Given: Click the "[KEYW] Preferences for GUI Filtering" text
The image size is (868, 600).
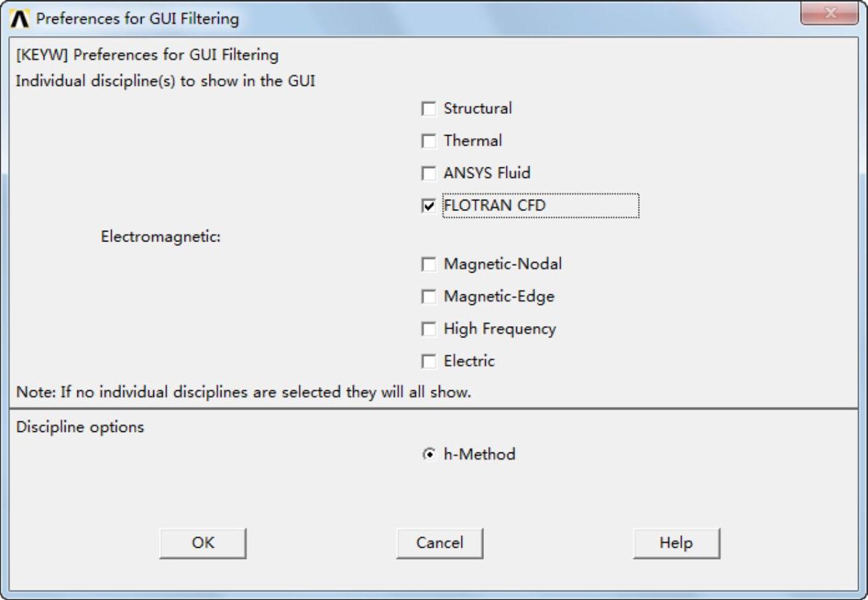Looking at the screenshot, I should coord(147,54).
